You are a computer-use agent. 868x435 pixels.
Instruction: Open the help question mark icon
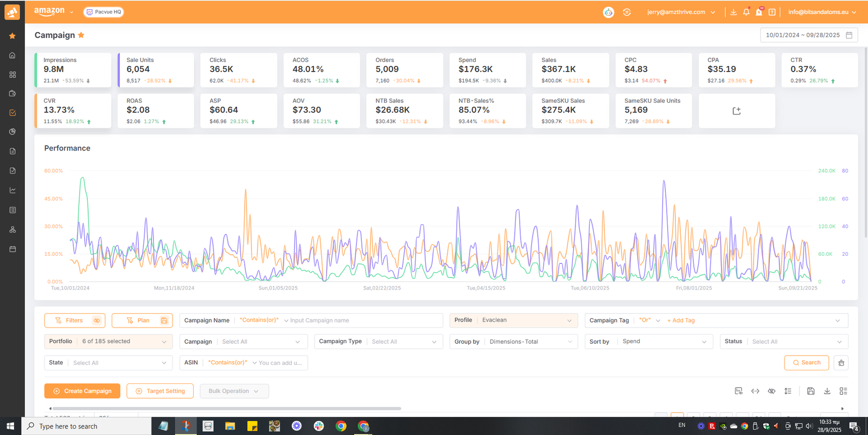pos(772,12)
